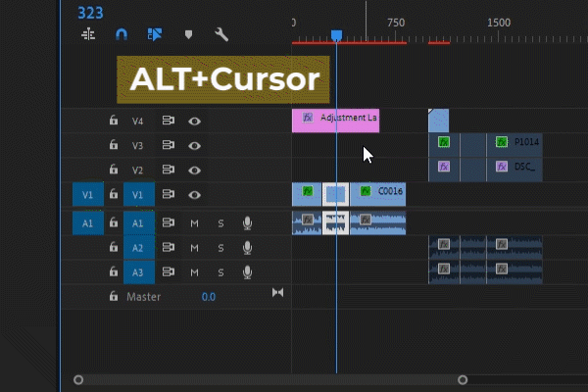This screenshot has height=392, width=588.
Task: Click the fx badge on Adjustment Layer
Action: (x=308, y=118)
